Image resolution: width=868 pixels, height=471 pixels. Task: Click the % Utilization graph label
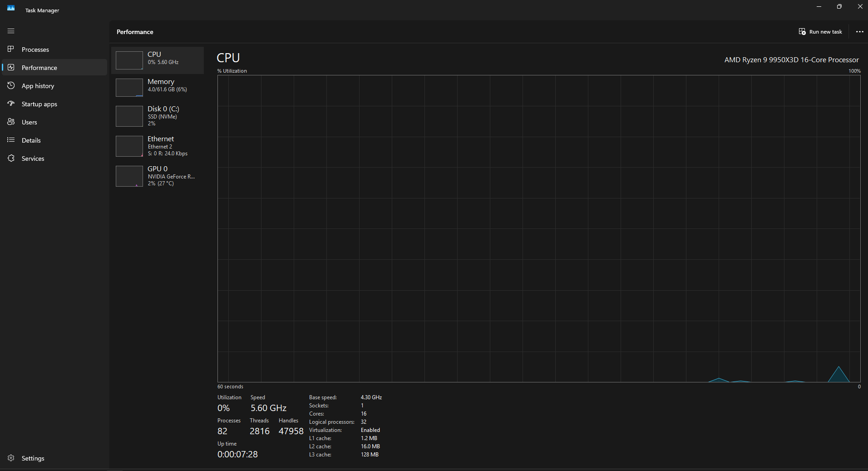pyautogui.click(x=232, y=71)
